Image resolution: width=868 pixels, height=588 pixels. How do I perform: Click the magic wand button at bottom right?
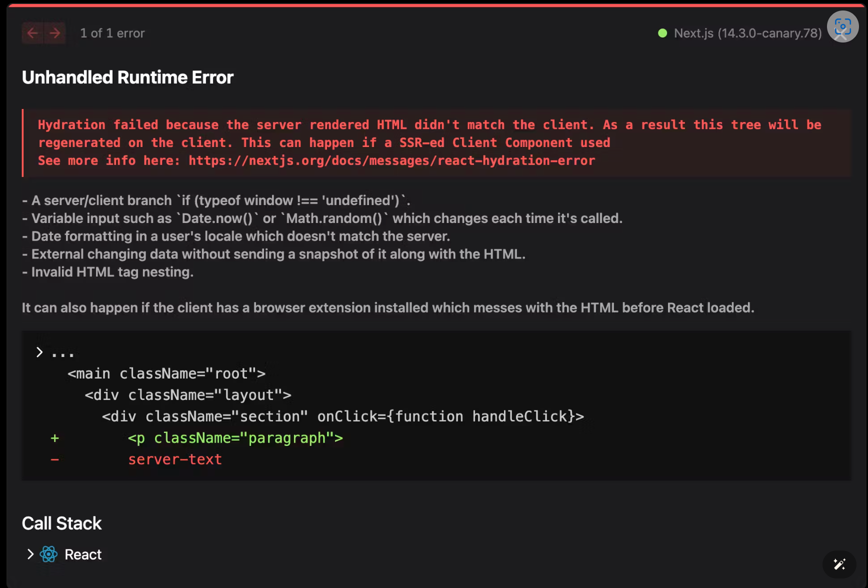point(839,564)
